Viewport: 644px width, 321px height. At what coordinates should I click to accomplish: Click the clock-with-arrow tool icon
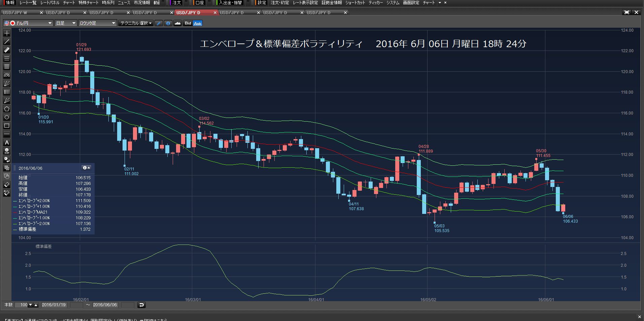[x=7, y=159]
